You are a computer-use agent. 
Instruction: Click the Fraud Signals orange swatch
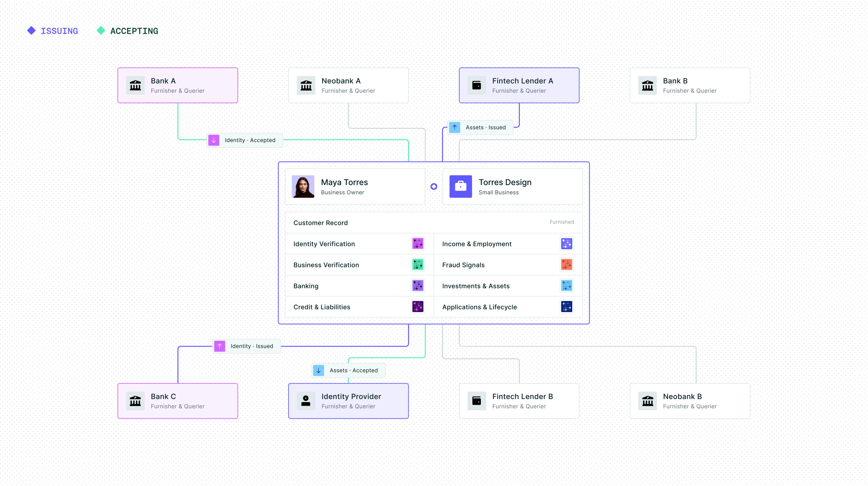(566, 264)
